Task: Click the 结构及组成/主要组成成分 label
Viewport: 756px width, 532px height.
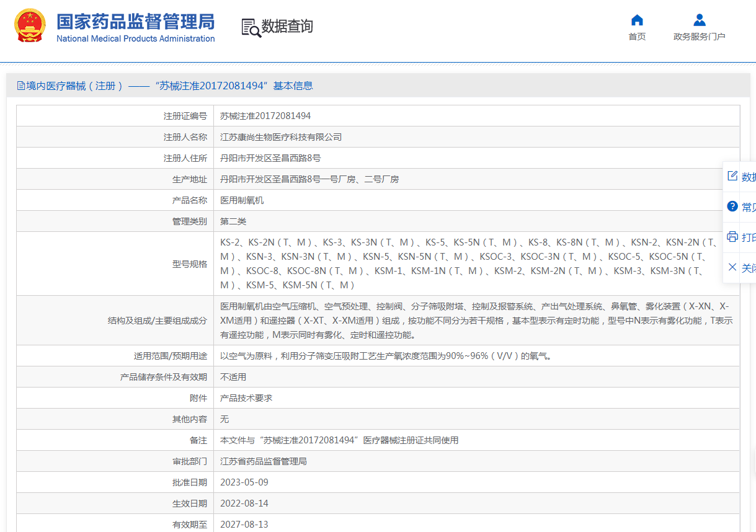Action: 158,321
